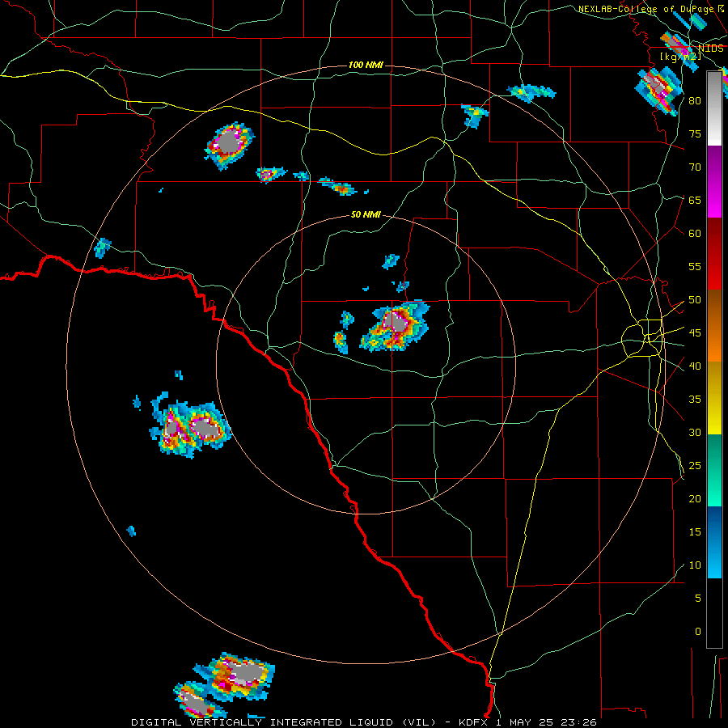Click the 10 value on the color scale
This screenshot has height=728, width=728.
(x=695, y=565)
